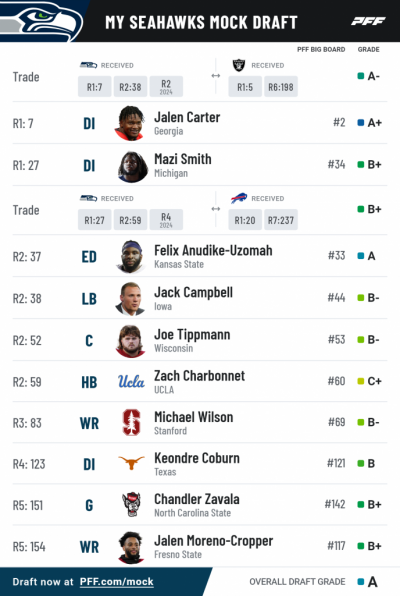Select the R1:7 pick chip in first trade
400x596 pixels.
point(94,87)
